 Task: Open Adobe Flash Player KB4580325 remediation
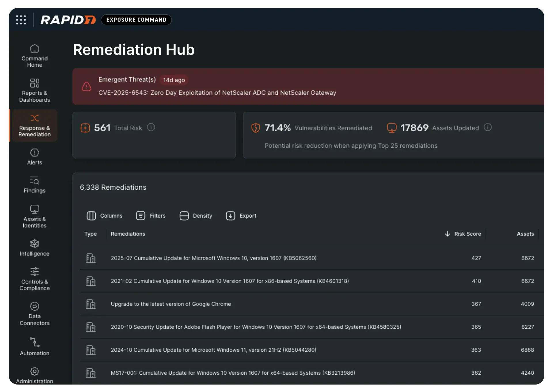[256, 327]
